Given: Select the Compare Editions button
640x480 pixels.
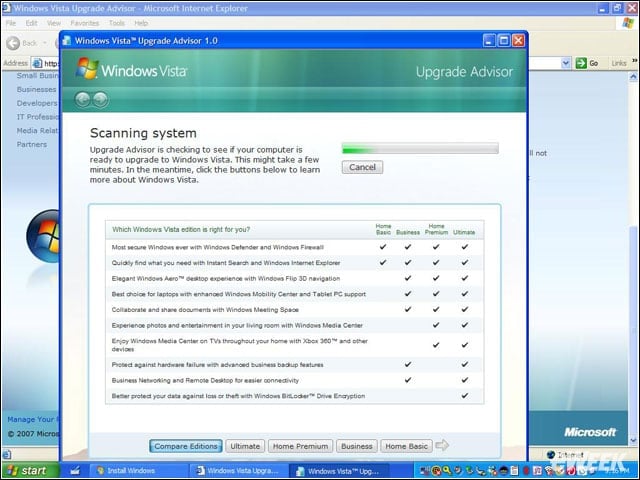Looking at the screenshot, I should pyautogui.click(x=186, y=446).
